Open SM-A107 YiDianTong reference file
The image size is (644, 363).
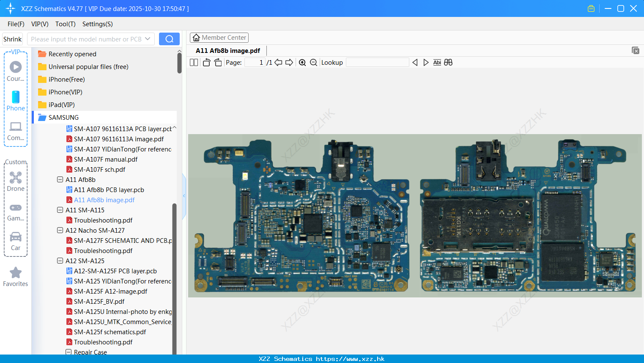[123, 149]
